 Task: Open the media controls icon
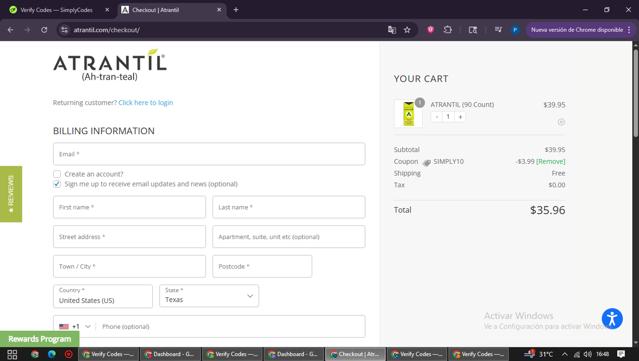tap(498, 29)
